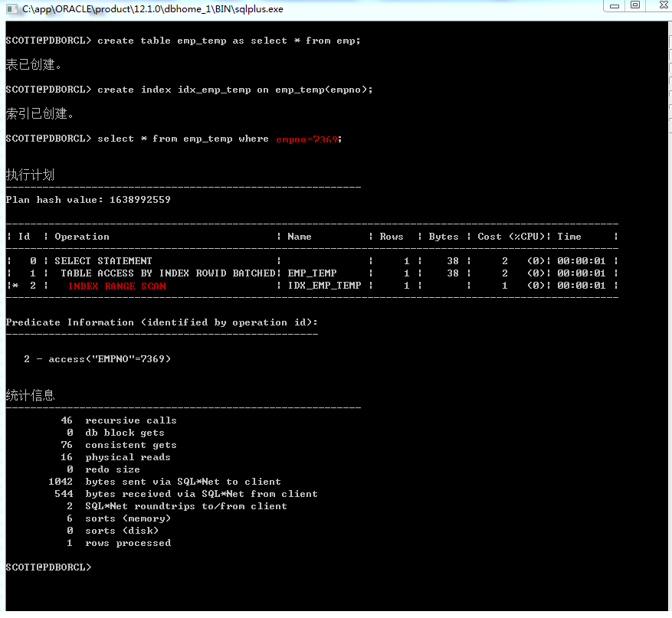Image resolution: width=672 pixels, height=618 pixels.
Task: Click the 'rows processed' statistic line
Action: [x=119, y=543]
